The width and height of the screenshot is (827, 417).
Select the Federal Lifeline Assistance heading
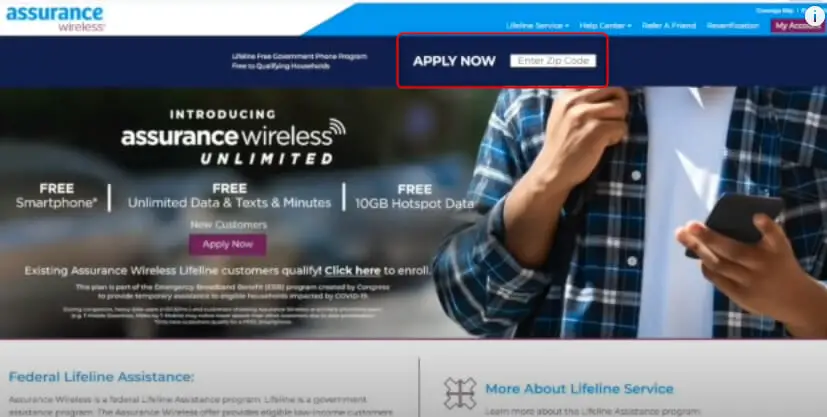pos(101,377)
